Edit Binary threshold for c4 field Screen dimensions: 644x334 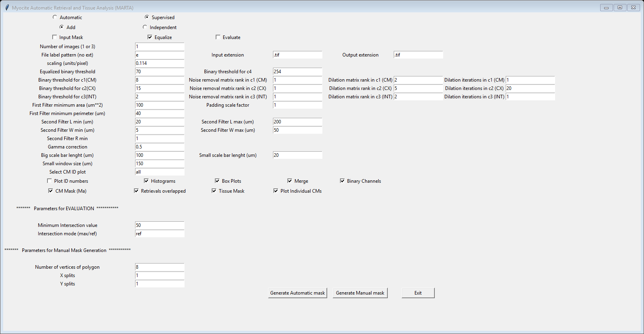point(297,72)
